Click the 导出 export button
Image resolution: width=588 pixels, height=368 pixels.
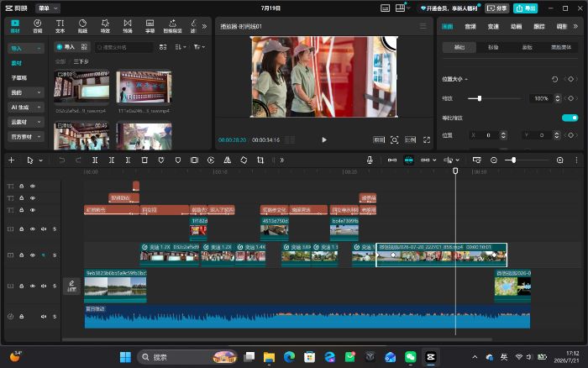525,8
